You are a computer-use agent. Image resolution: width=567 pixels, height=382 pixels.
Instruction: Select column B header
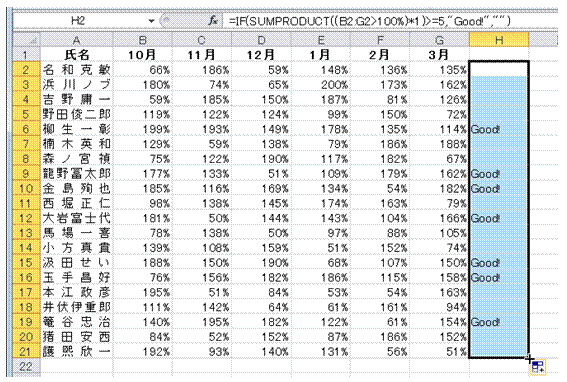143,40
